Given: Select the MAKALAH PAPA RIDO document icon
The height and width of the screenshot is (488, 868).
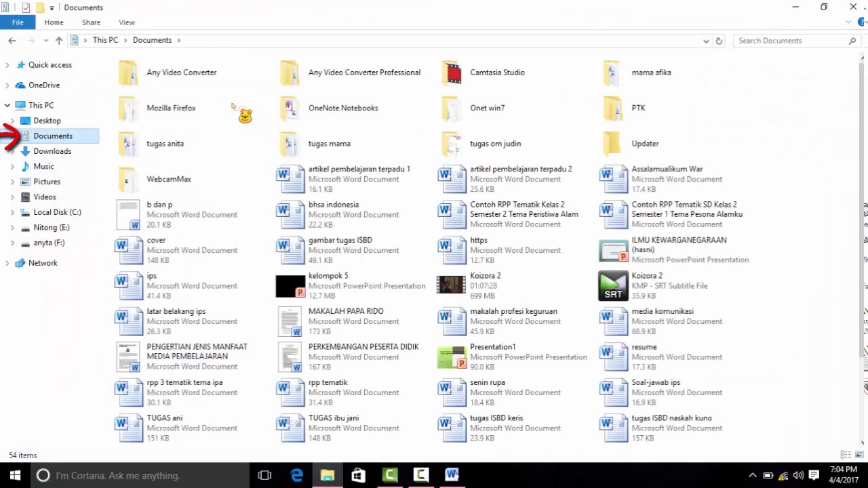Looking at the screenshot, I should pyautogui.click(x=290, y=321).
